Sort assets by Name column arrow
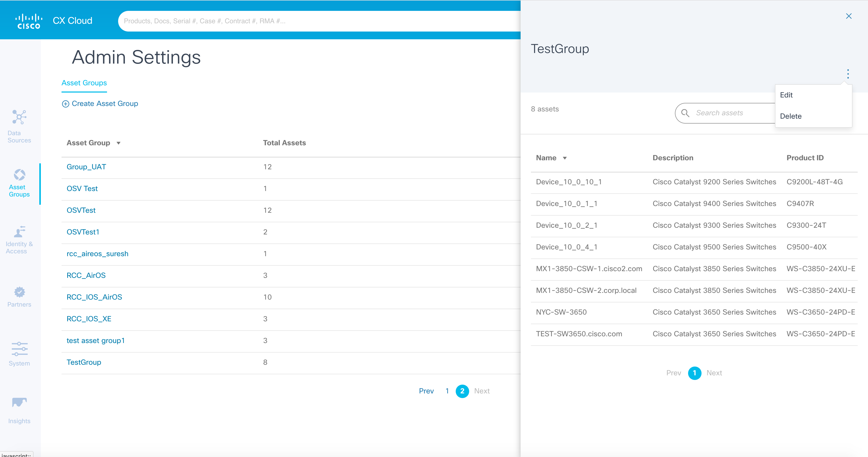Screen dimensions: 868x457 pyautogui.click(x=565, y=158)
